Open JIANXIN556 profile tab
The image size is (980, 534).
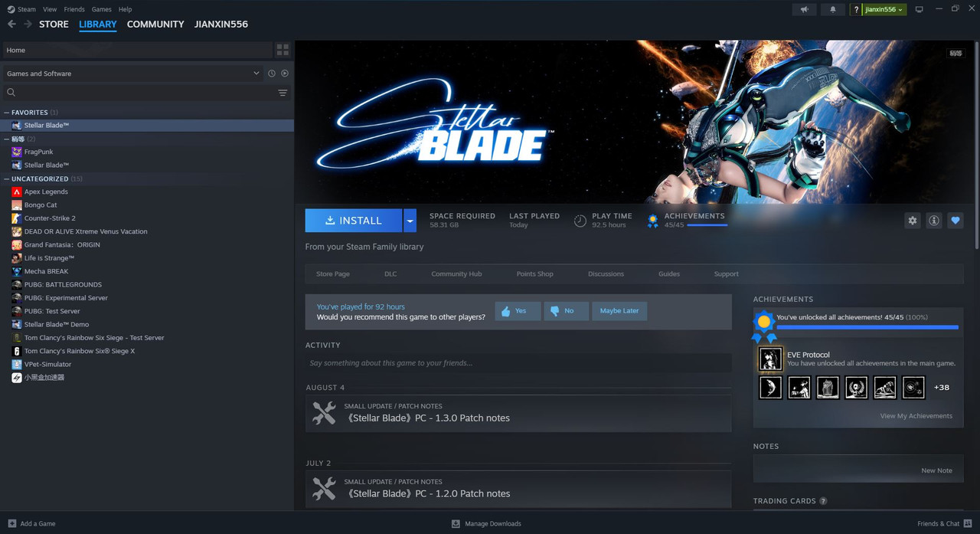[221, 25]
